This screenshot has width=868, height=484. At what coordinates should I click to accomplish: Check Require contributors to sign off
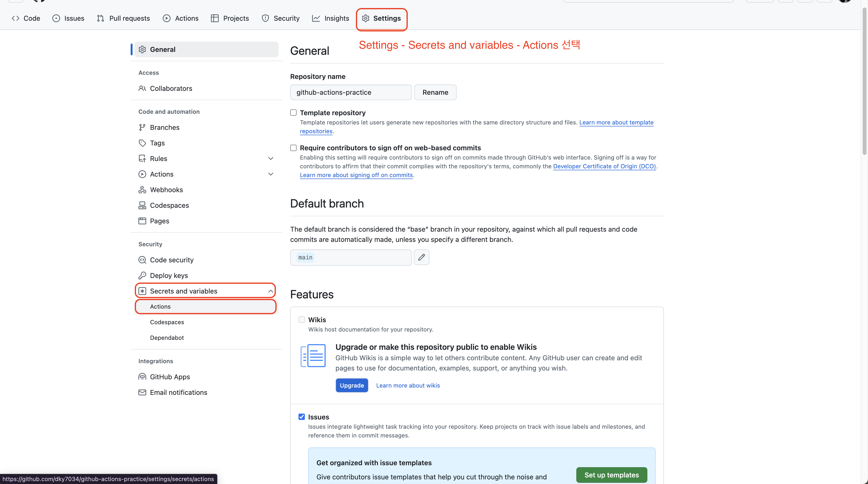tap(293, 148)
